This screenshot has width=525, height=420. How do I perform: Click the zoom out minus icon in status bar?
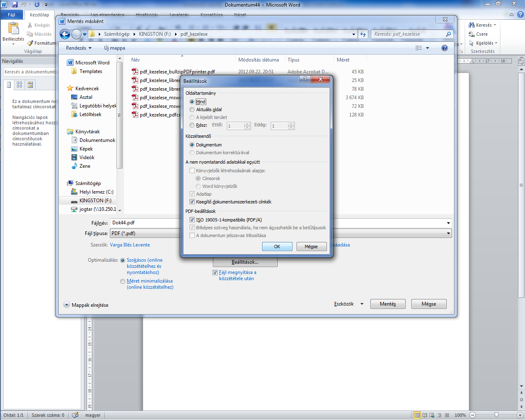click(x=472, y=415)
